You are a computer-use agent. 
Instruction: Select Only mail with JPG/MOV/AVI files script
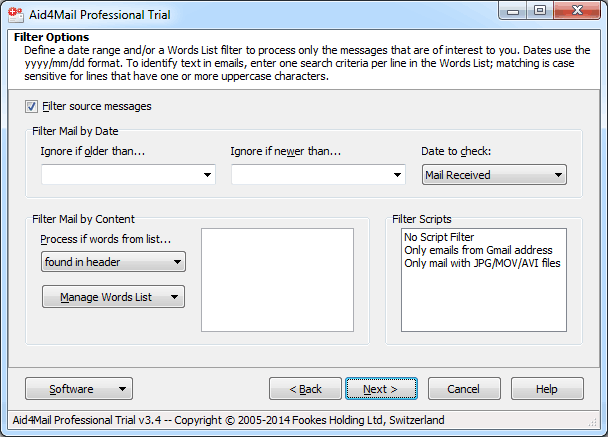pos(482,263)
